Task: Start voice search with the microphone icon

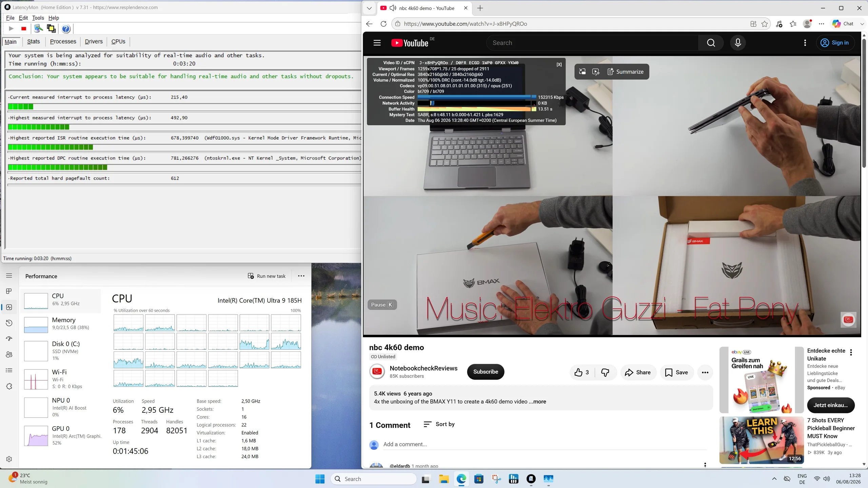Action: [x=738, y=43]
